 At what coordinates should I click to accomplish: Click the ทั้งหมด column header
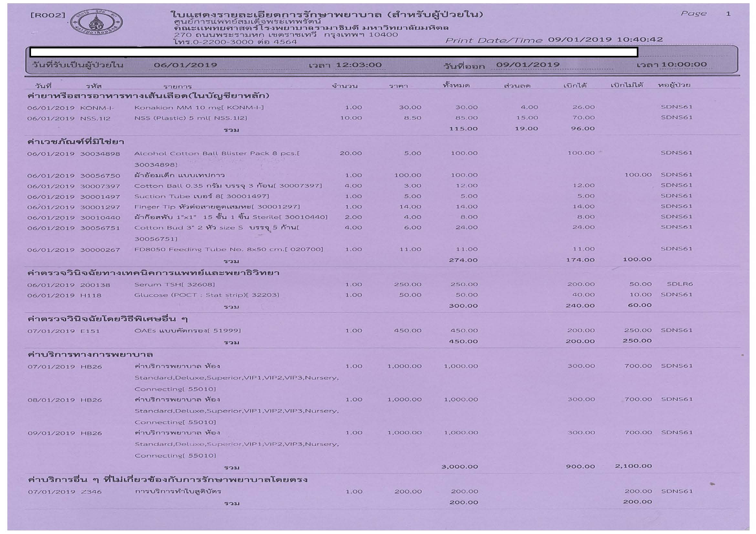(457, 85)
